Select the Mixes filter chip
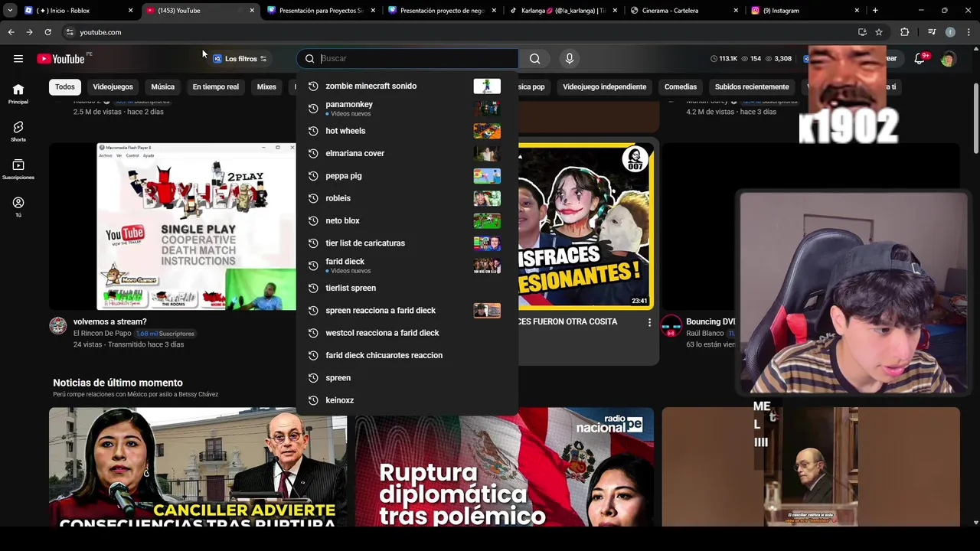The width and height of the screenshot is (980, 551). [x=266, y=86]
